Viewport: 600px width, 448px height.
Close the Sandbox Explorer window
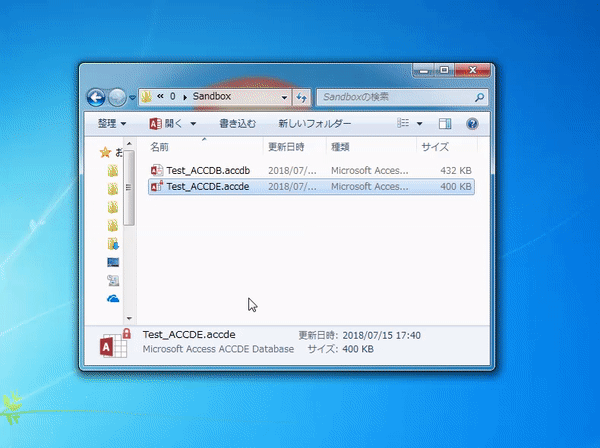pyautogui.click(x=473, y=71)
